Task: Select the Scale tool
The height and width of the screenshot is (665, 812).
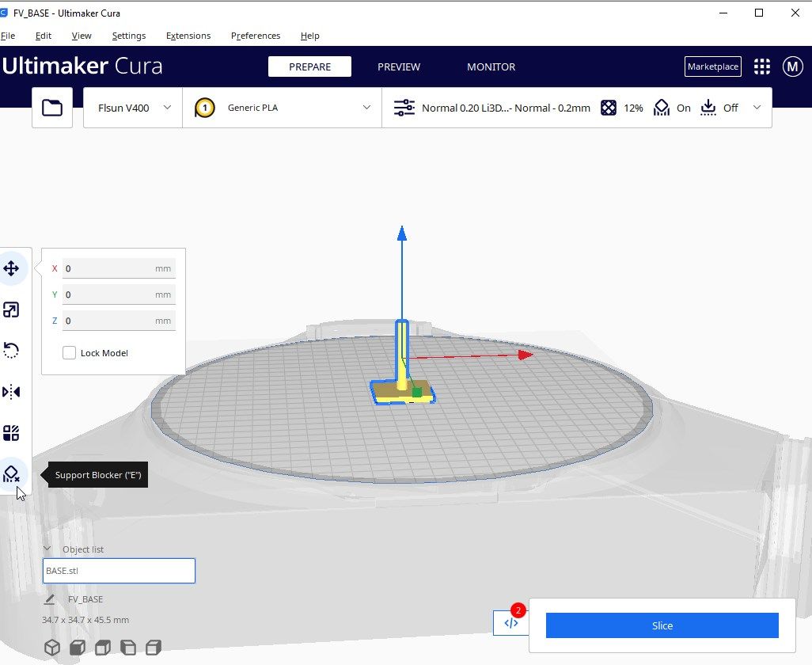Action: point(11,310)
